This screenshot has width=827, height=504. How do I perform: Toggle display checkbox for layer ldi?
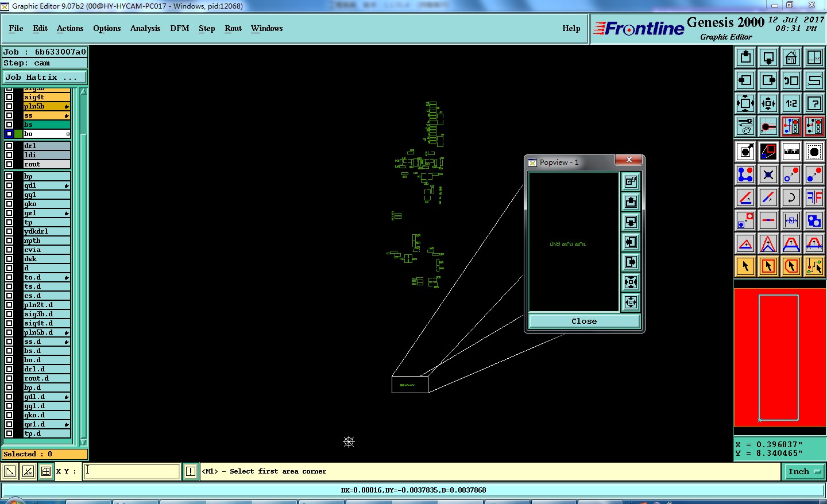9,155
